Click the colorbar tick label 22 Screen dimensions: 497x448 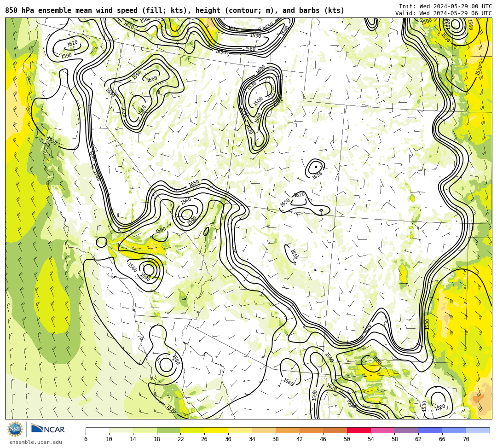[x=181, y=439]
